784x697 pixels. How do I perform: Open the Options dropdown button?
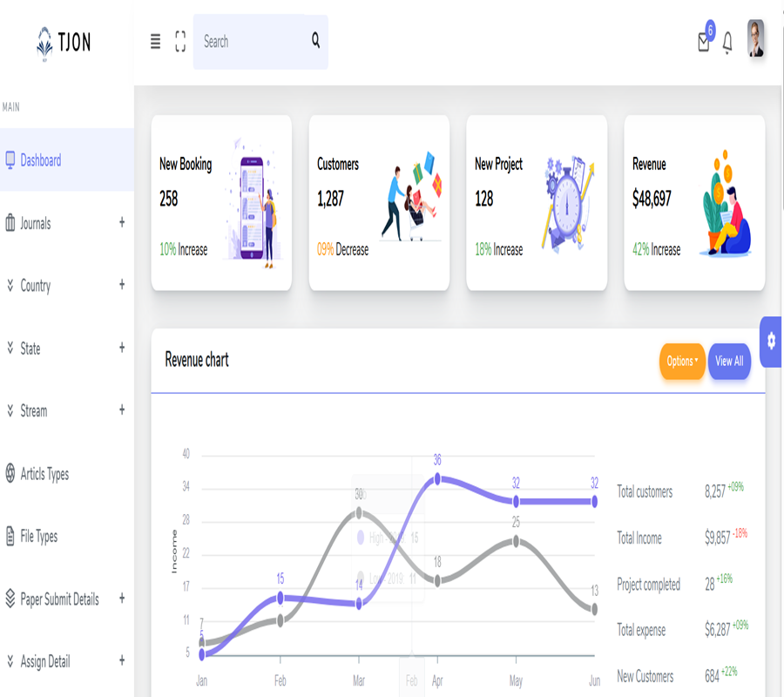[x=682, y=361]
